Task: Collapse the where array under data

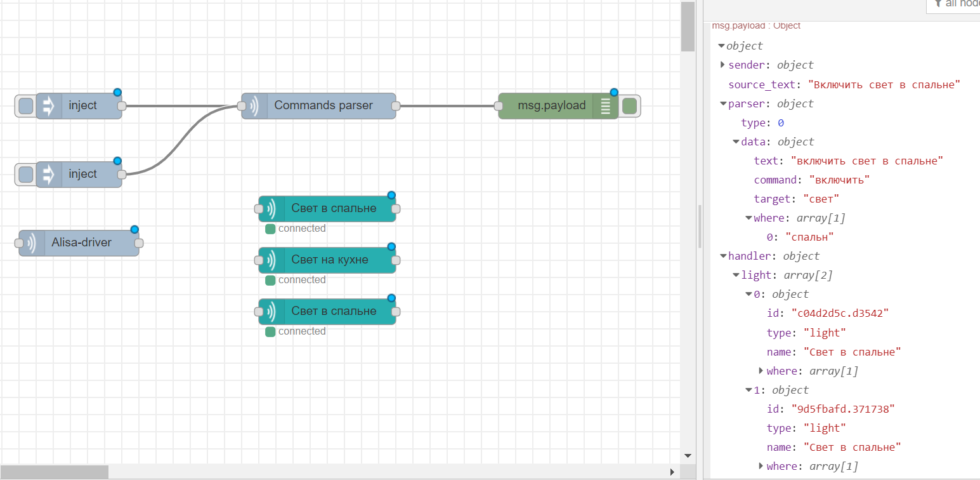Action: pos(748,218)
